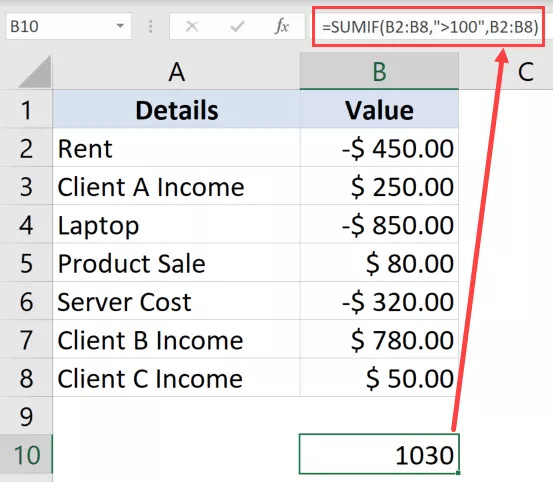Select row 3 header
The image size is (553, 482).
pos(26,186)
